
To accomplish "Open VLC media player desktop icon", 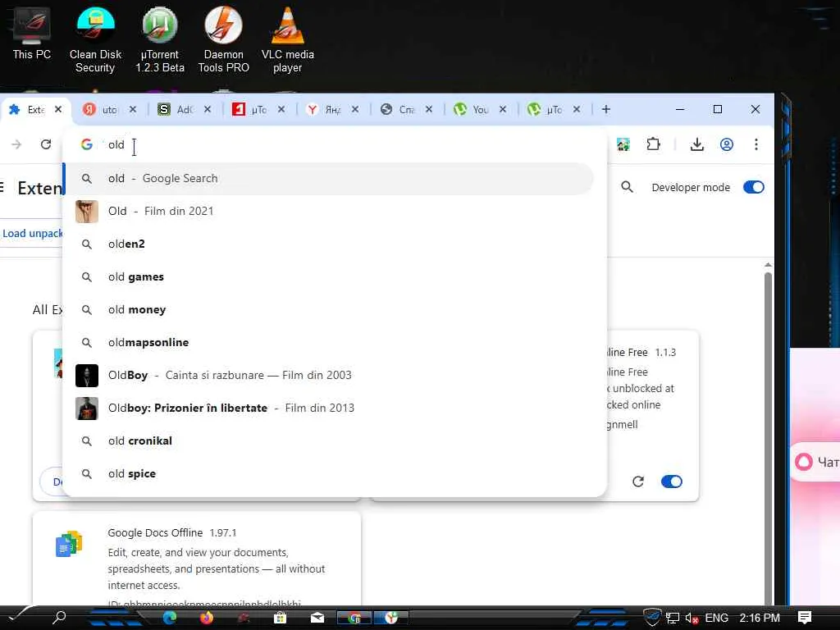I will point(288,40).
